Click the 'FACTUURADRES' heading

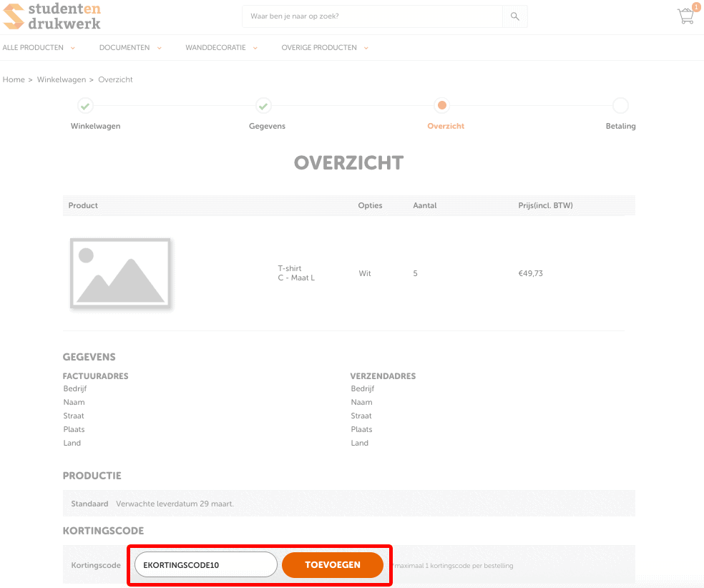[x=96, y=376]
